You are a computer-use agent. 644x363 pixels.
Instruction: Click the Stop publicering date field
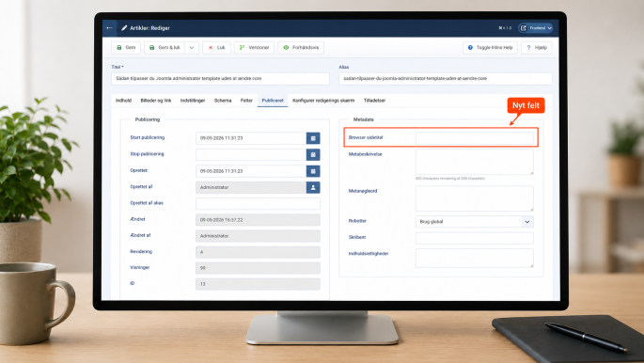pos(251,155)
